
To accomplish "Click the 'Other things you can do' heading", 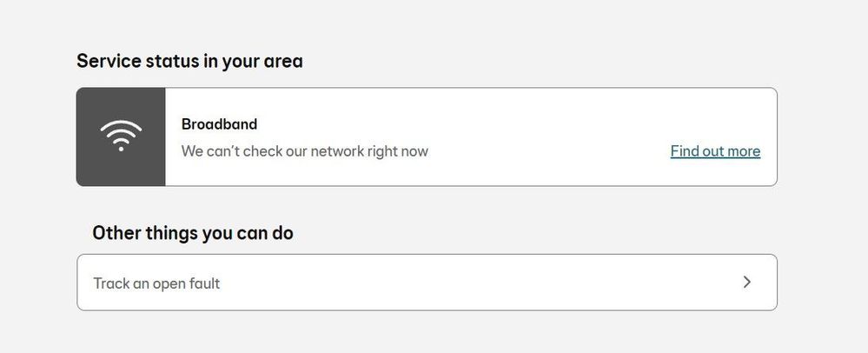I will click(193, 233).
